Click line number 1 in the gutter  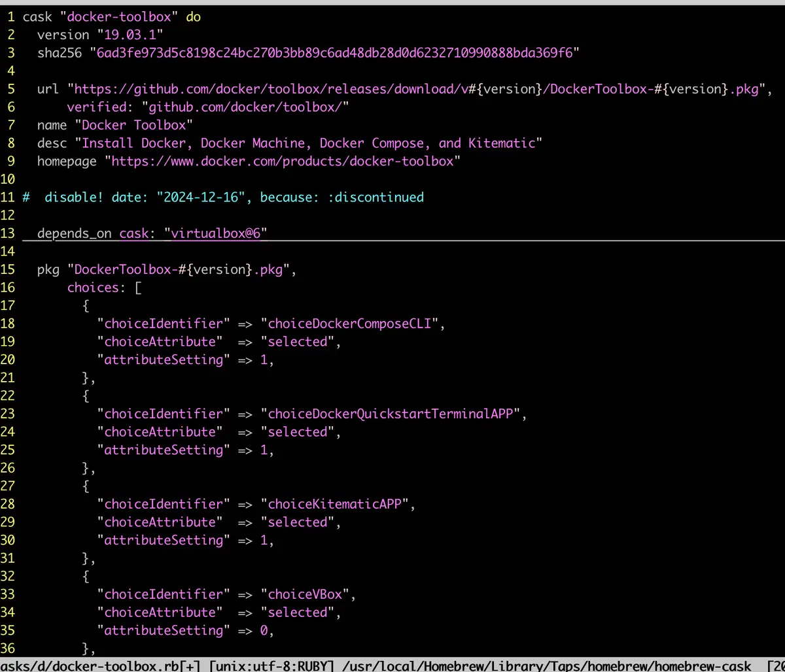click(10, 18)
